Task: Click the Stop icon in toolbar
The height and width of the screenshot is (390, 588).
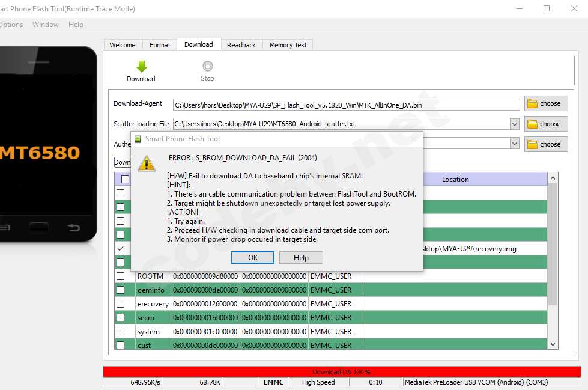Action: click(207, 66)
